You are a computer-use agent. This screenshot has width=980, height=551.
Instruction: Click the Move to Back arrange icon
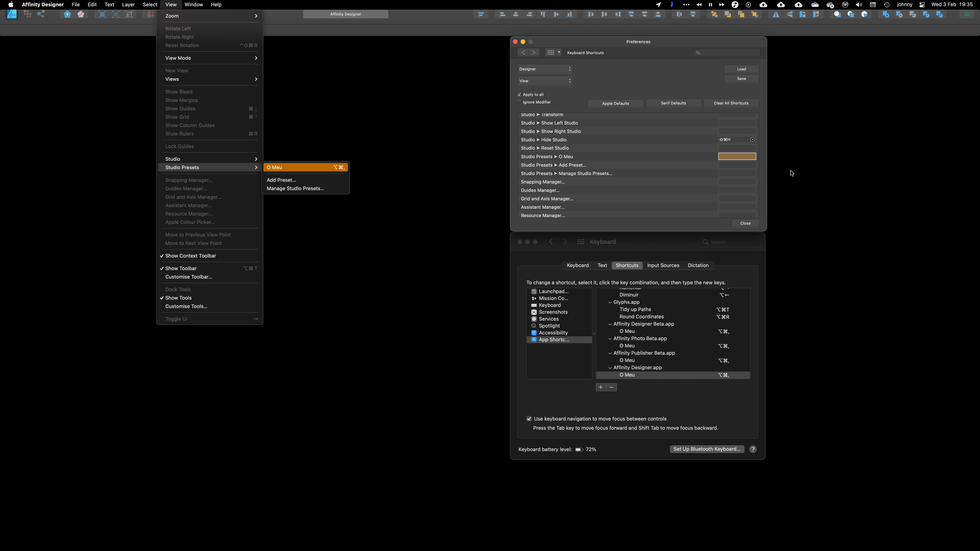coord(714,15)
